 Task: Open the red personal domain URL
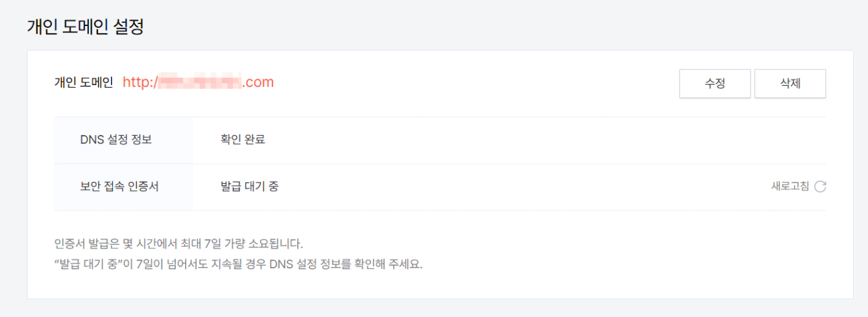[198, 82]
